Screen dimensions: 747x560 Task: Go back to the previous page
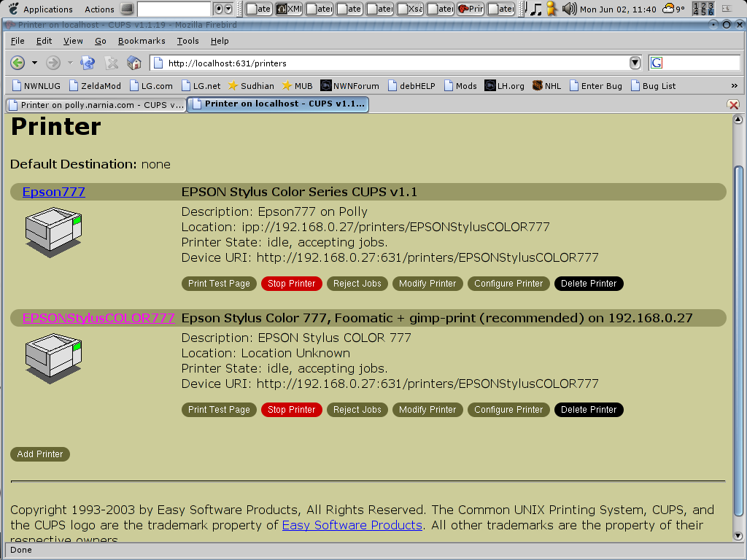point(18,63)
